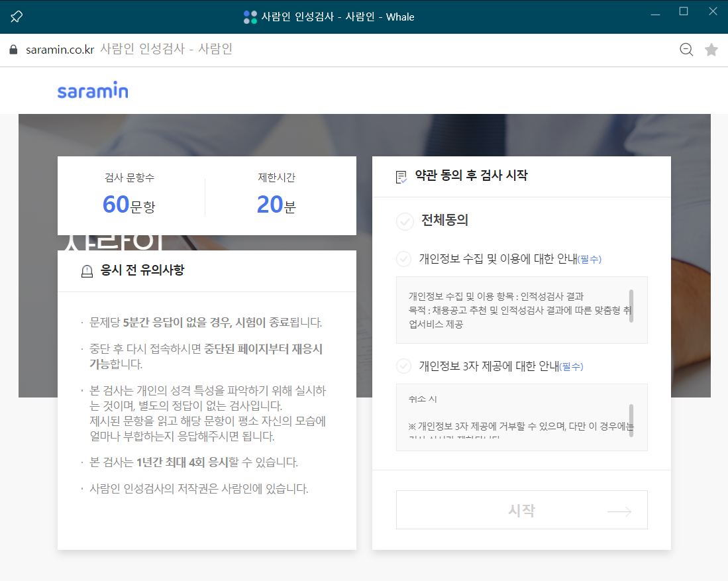Minimize the Whale window
Screen dimensions: 728x581
coord(655,14)
